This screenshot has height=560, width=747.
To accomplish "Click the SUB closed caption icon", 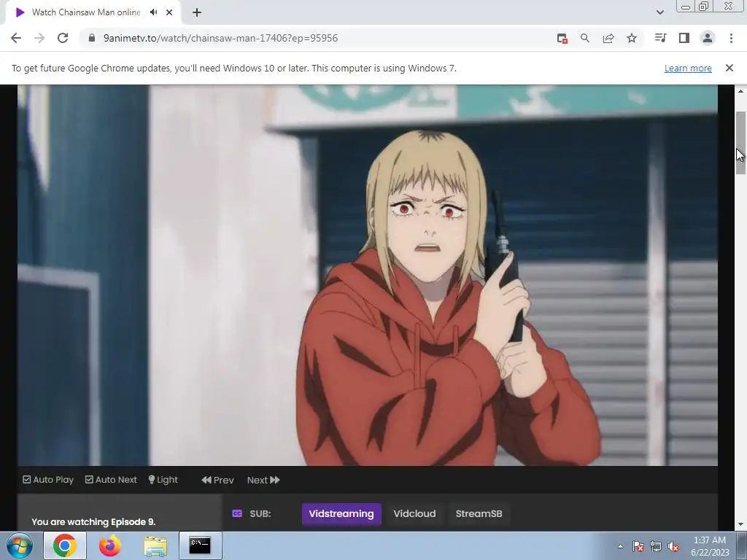I will pos(237,513).
